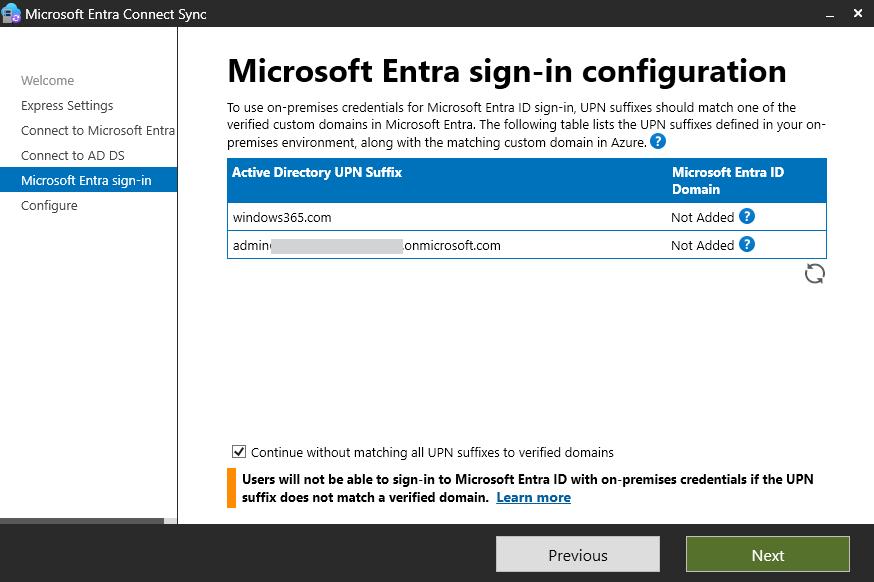Click the sidebar horizontal scrollbar
The height and width of the screenshot is (582, 874).
pos(82,521)
